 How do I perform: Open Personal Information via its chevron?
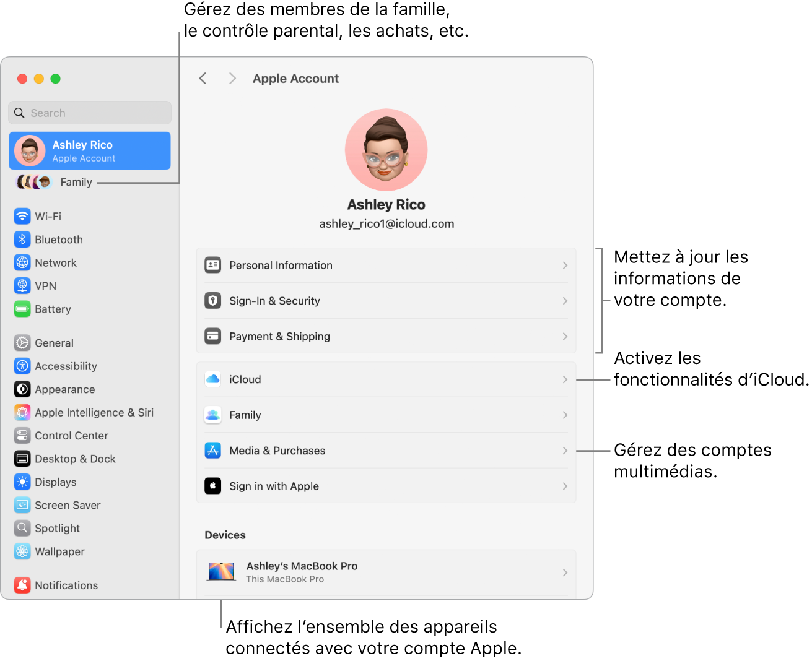pyautogui.click(x=565, y=265)
